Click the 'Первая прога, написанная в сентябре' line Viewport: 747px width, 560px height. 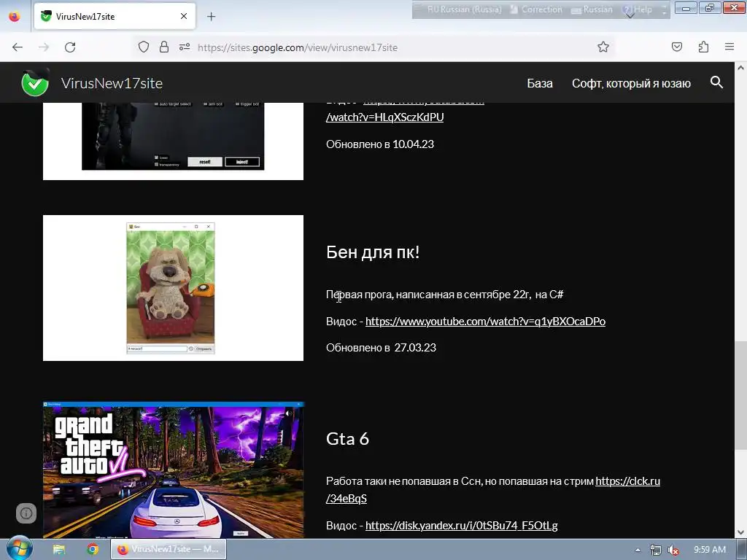444,295
